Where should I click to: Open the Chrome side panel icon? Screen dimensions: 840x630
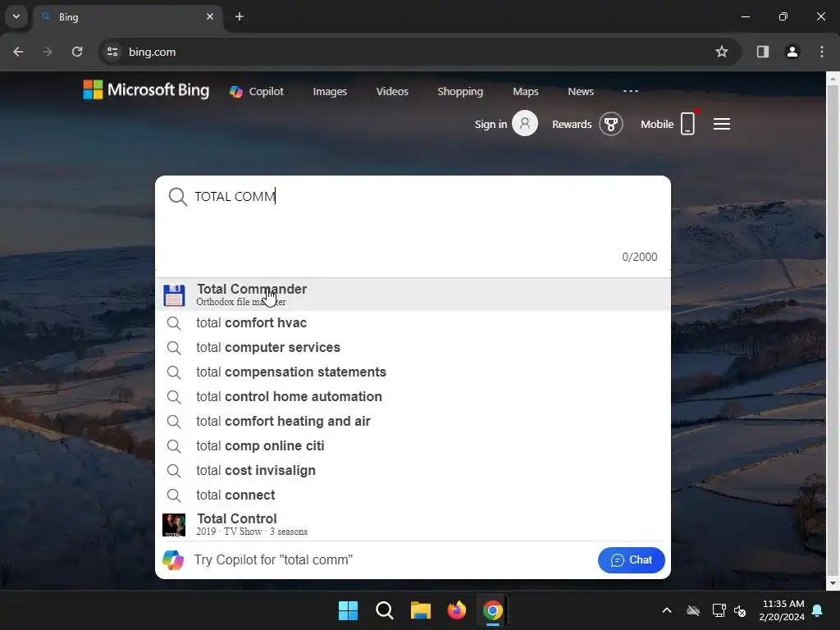[x=763, y=52]
